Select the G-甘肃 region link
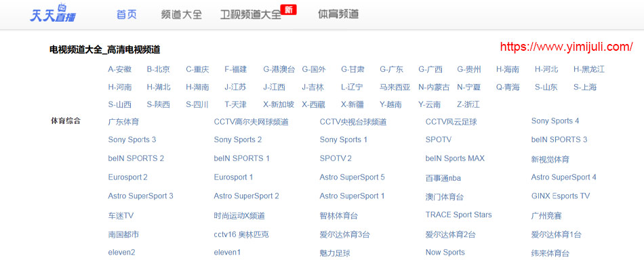Screen dimensions: 644x264 pyautogui.click(x=353, y=69)
